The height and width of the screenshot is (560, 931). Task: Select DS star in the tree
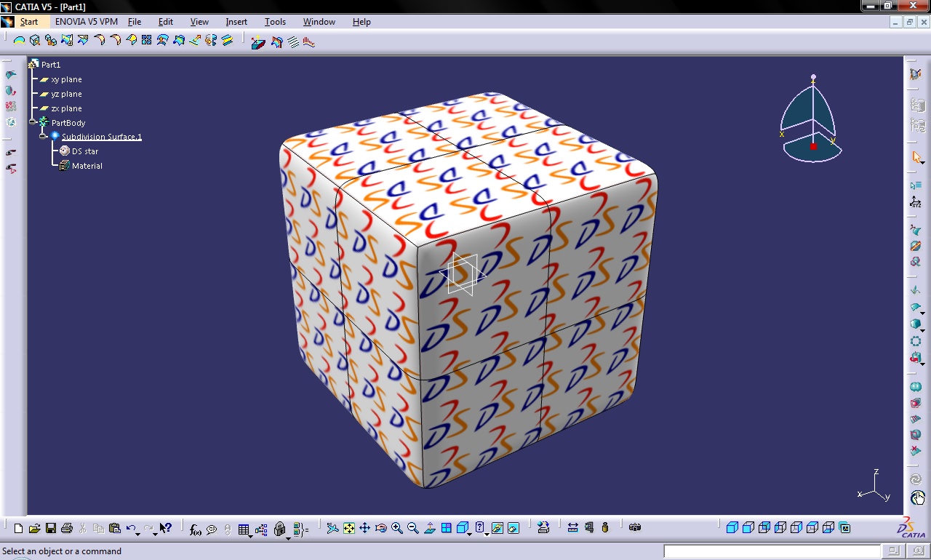pos(85,151)
